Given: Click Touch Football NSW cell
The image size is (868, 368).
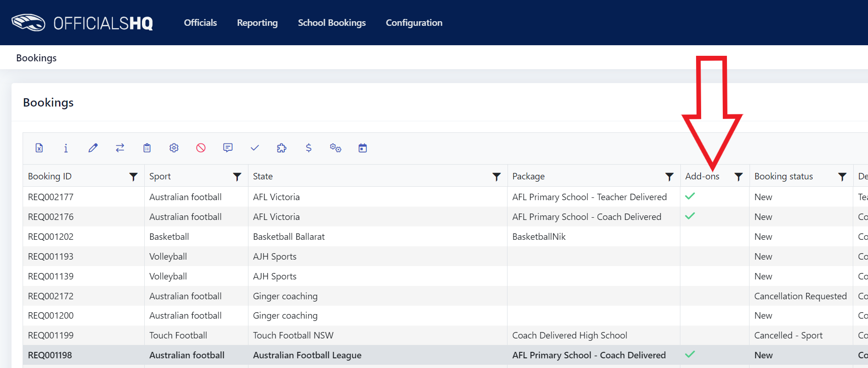Looking at the screenshot, I should (293, 335).
